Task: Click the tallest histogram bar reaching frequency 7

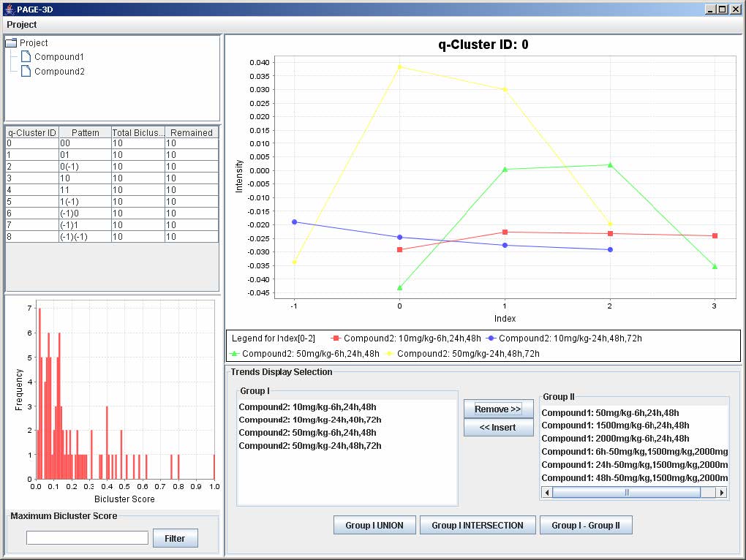Action: tap(39, 393)
